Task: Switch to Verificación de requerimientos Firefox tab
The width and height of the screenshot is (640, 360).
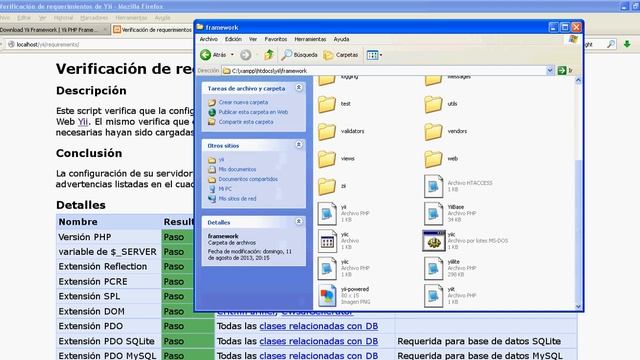Action: [x=152, y=30]
